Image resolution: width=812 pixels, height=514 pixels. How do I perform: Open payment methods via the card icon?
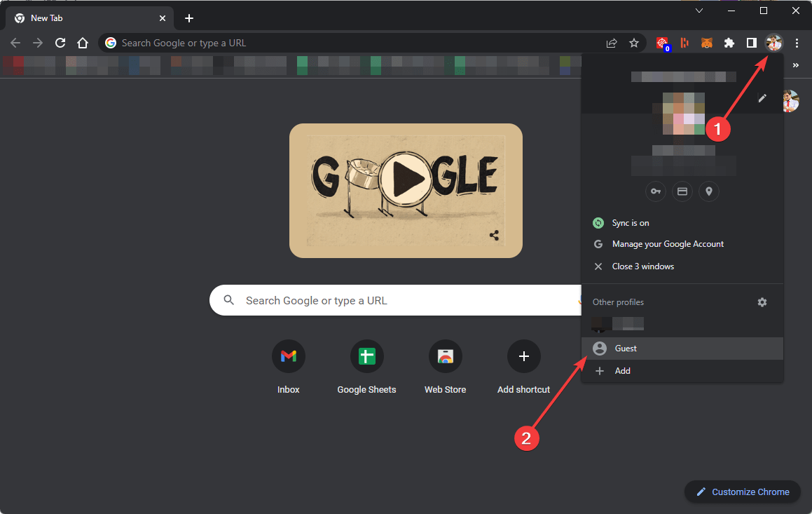[682, 191]
